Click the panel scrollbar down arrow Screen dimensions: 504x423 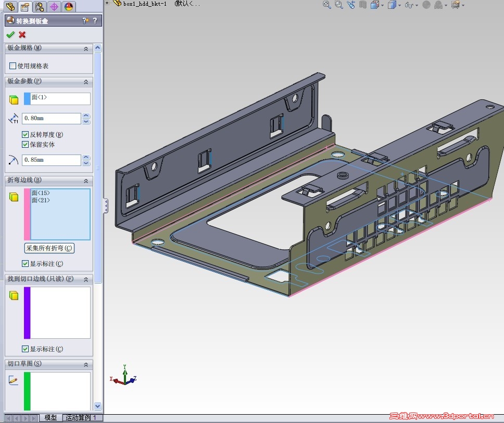98,406
